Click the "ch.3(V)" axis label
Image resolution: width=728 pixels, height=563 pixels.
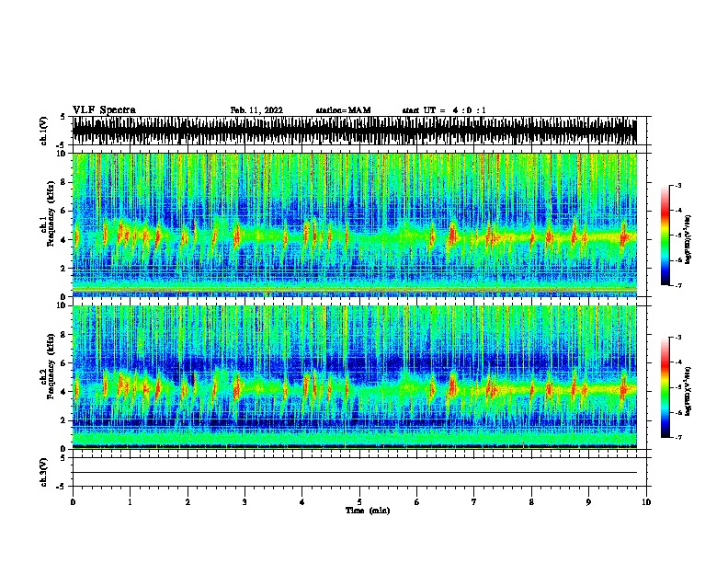[44, 472]
